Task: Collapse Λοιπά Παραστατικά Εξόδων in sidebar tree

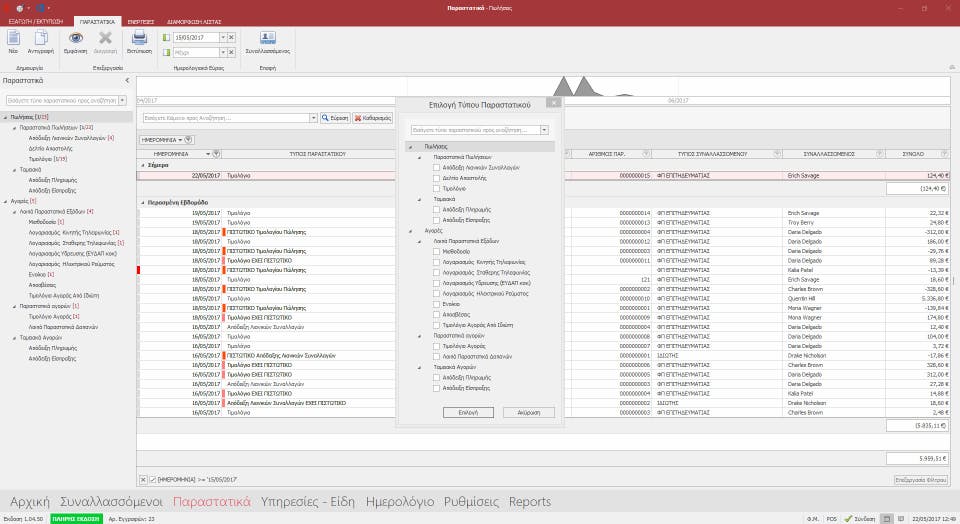Action: pyautogui.click(x=15, y=212)
